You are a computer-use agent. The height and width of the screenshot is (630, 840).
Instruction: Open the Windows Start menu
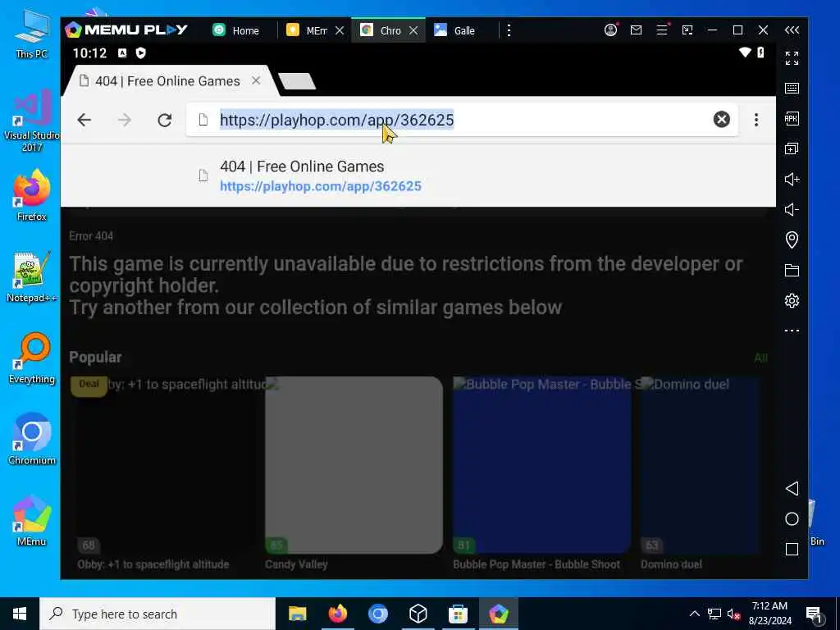[x=20, y=614]
